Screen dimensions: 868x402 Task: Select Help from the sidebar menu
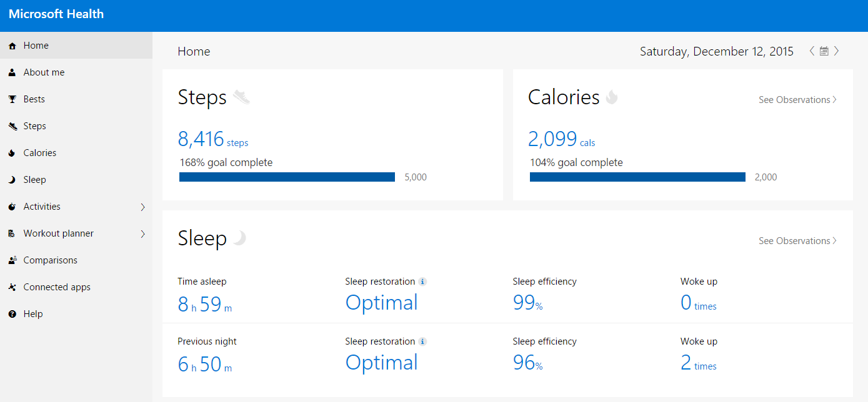click(32, 313)
